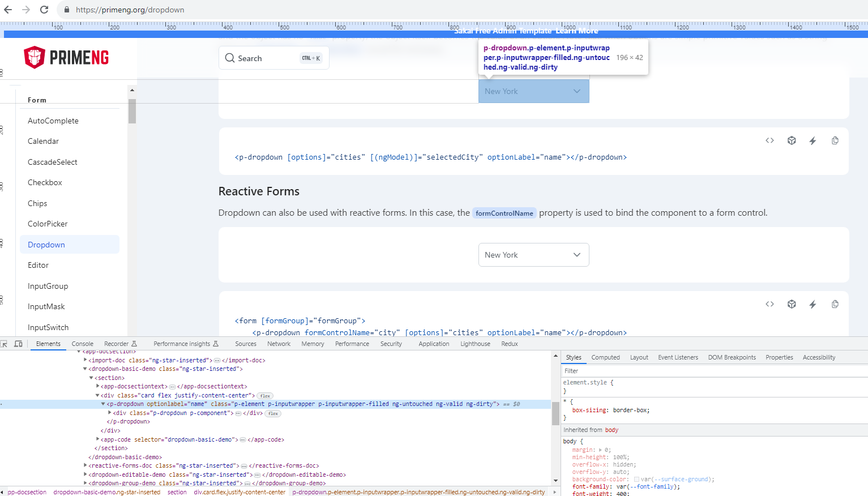
Task: Click the PrimeNG logo
Action: pyautogui.click(x=66, y=57)
